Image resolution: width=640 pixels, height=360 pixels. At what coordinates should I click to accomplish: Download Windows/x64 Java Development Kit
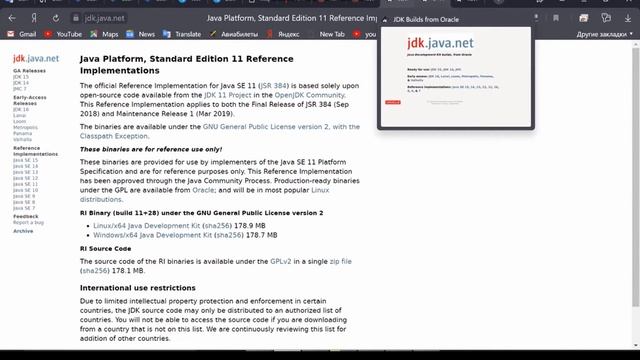tap(153, 235)
